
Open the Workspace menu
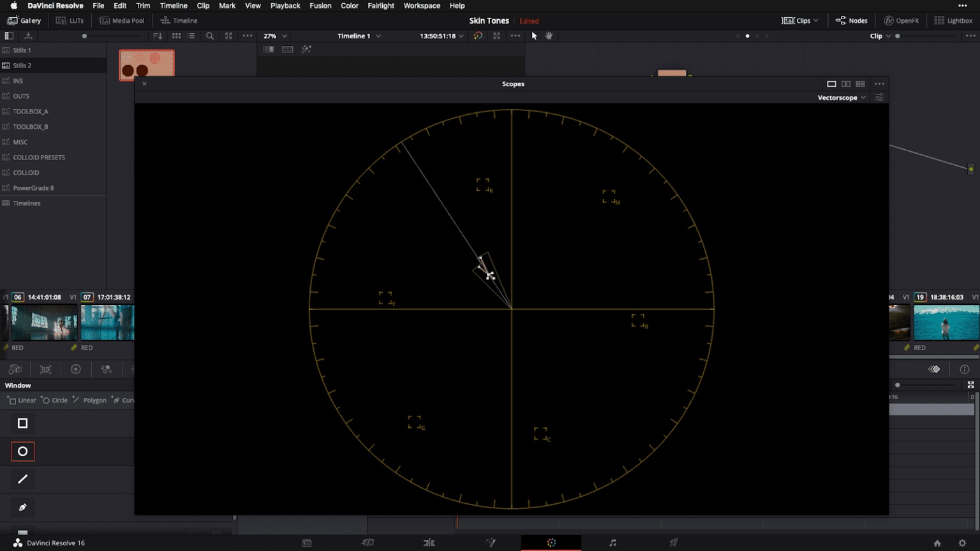pyautogui.click(x=422, y=6)
